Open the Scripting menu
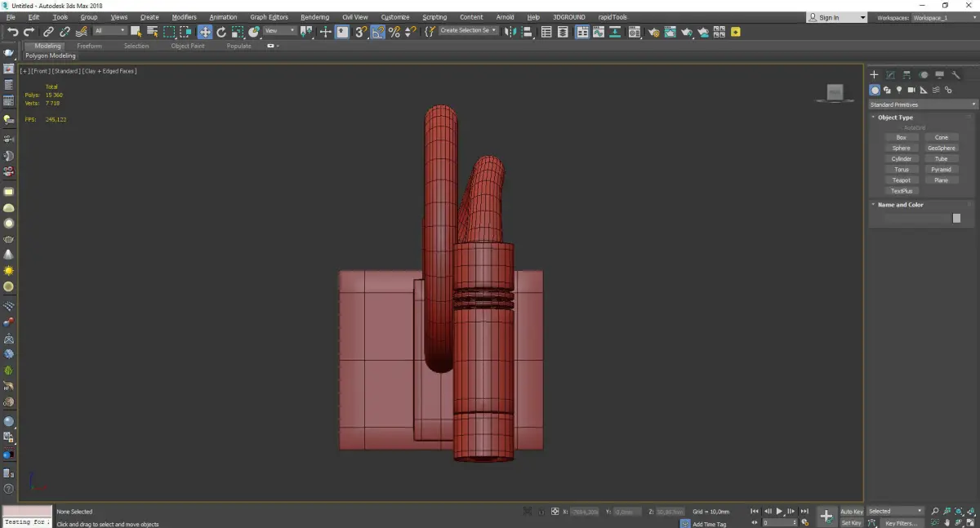The height and width of the screenshot is (528, 980). tap(434, 17)
